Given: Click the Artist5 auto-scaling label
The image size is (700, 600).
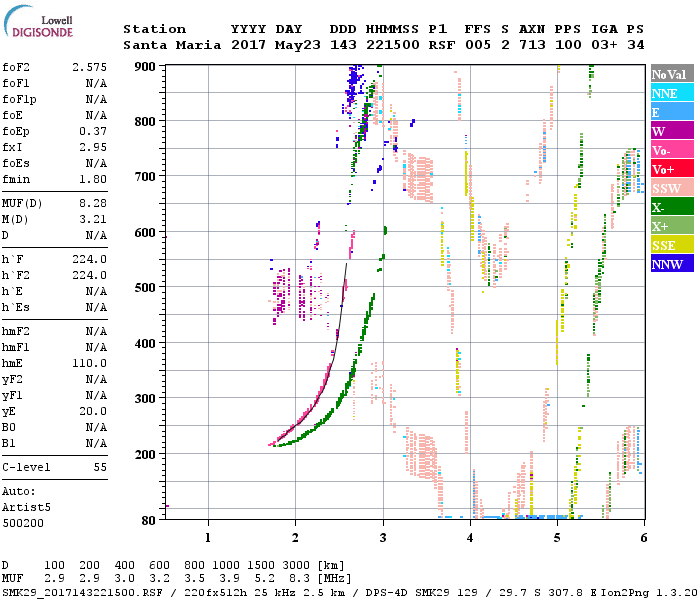Looking at the screenshot, I should click(26, 508).
